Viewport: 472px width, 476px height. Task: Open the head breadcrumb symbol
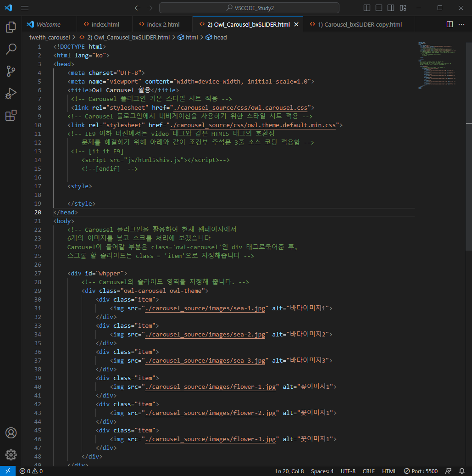click(x=217, y=37)
